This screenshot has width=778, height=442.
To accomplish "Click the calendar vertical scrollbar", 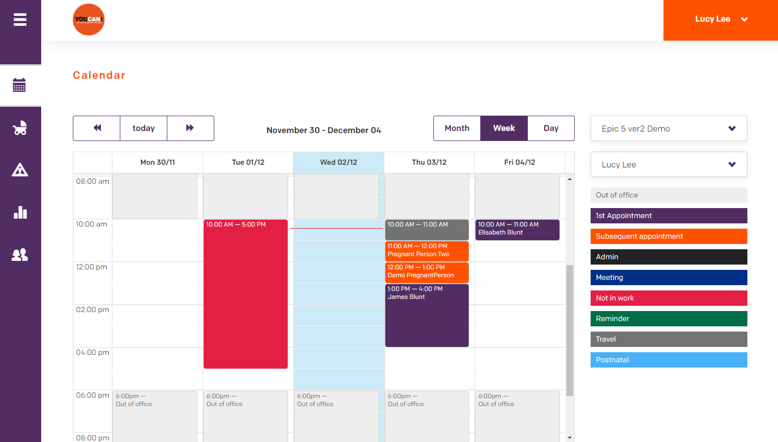I will (x=570, y=330).
